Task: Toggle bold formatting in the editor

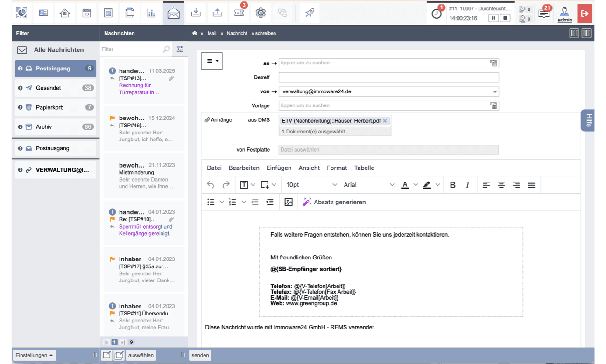Action: pyautogui.click(x=452, y=185)
